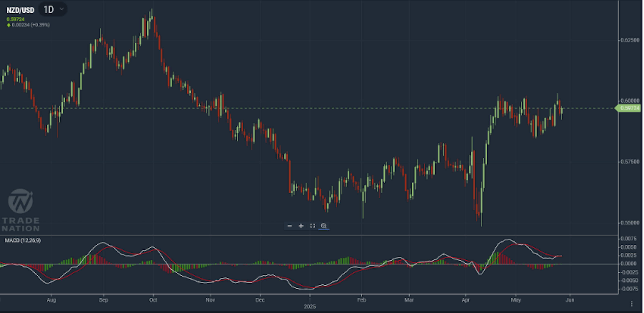Click the Feb label on time axis
The height and width of the screenshot is (313, 644).
pyautogui.click(x=362, y=300)
